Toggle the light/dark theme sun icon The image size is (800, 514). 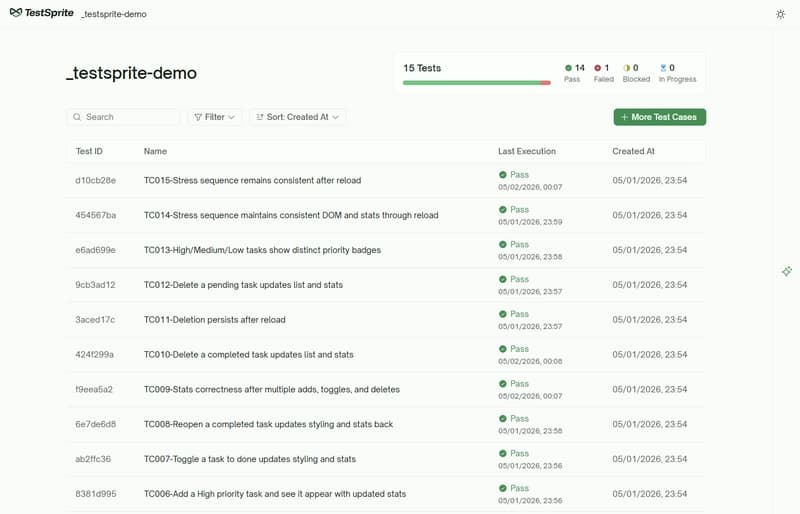[x=780, y=14]
